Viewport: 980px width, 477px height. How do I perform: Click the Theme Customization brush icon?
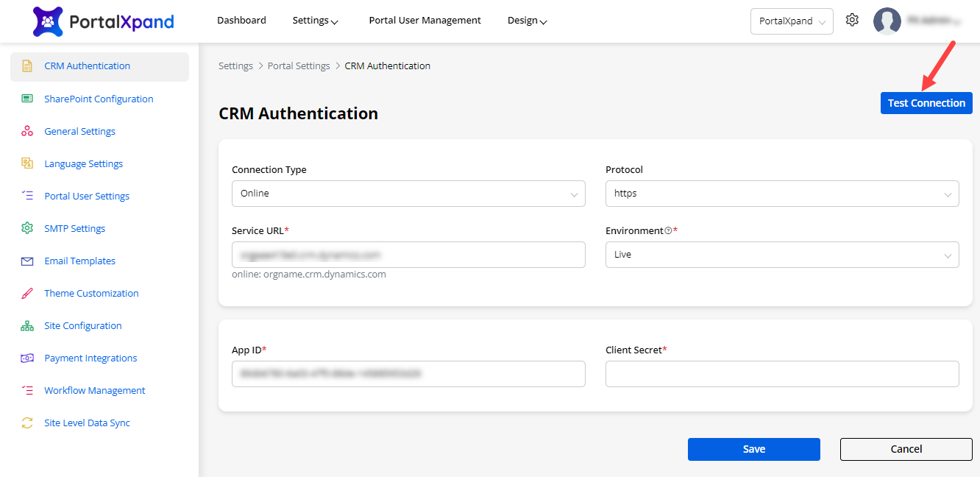(x=27, y=293)
